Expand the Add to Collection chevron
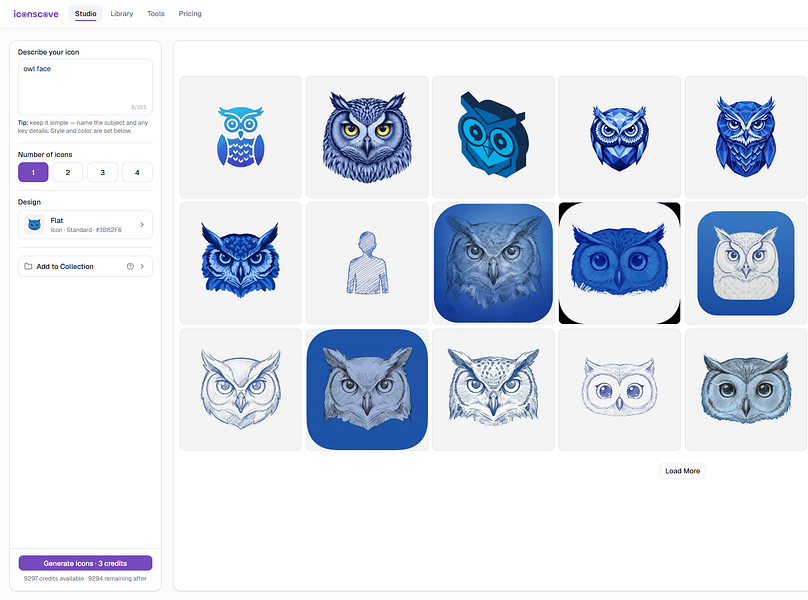 pos(142,266)
